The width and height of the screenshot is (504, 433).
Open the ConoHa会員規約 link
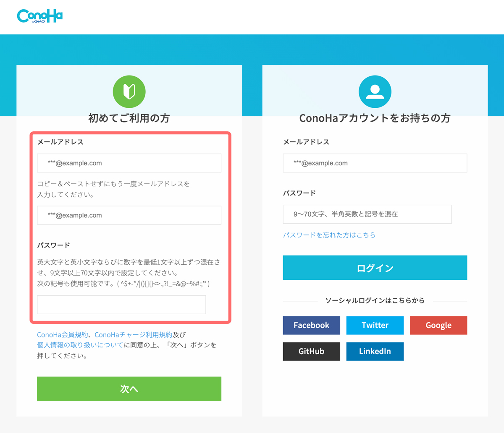coord(63,335)
